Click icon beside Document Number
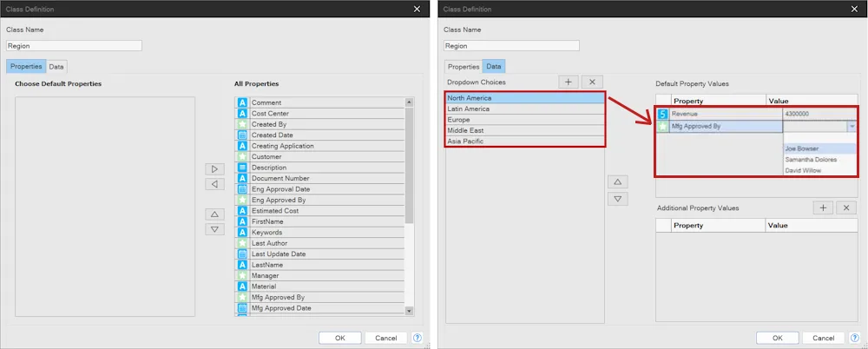868x349 pixels. pos(242,178)
